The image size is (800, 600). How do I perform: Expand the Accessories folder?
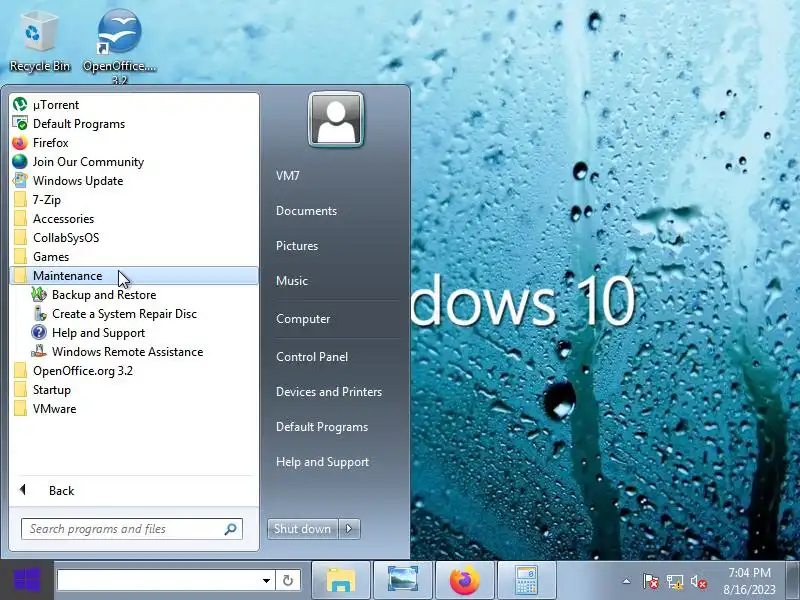tap(134, 218)
